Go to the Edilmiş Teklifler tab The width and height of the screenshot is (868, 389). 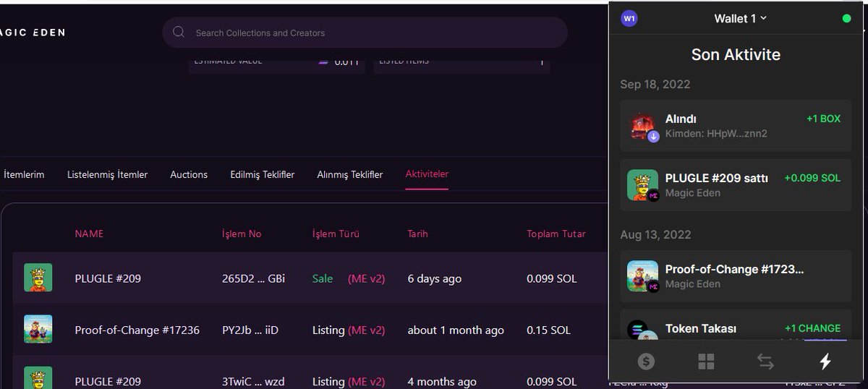point(262,174)
